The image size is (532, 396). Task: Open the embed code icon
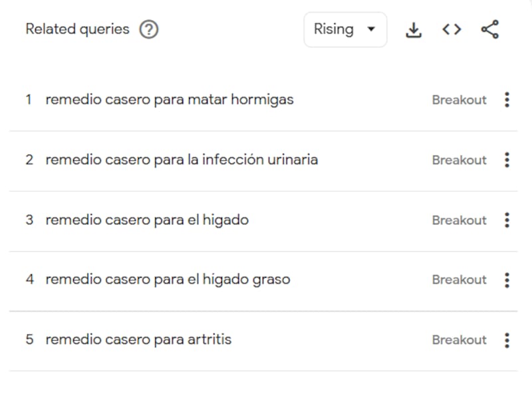451,29
